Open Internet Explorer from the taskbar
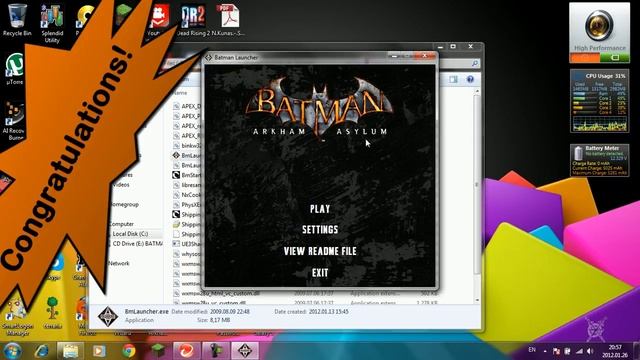The image size is (640, 360). (x=42, y=351)
